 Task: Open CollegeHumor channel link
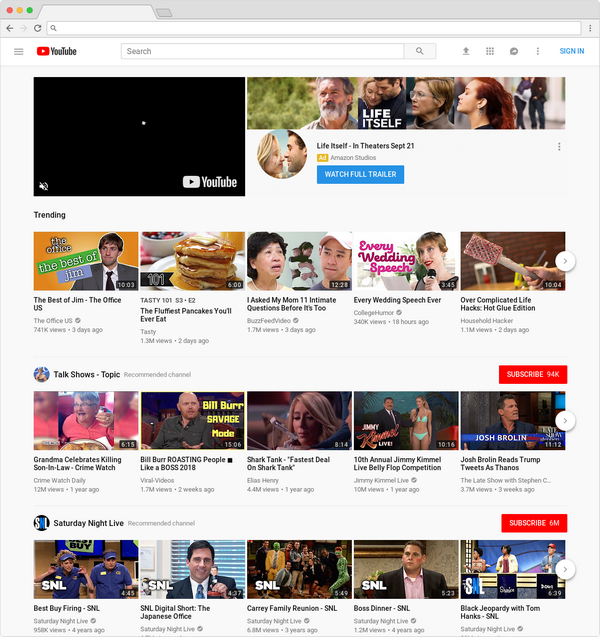pyautogui.click(x=374, y=312)
